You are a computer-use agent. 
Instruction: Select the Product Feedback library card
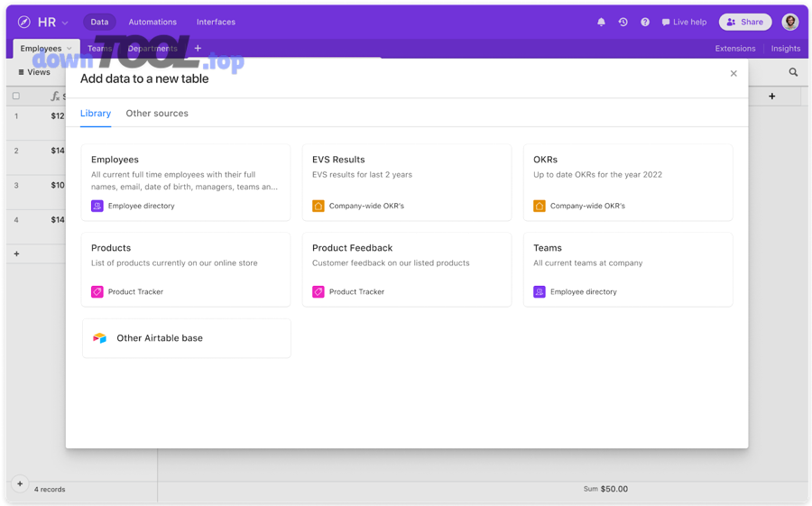[x=407, y=270]
